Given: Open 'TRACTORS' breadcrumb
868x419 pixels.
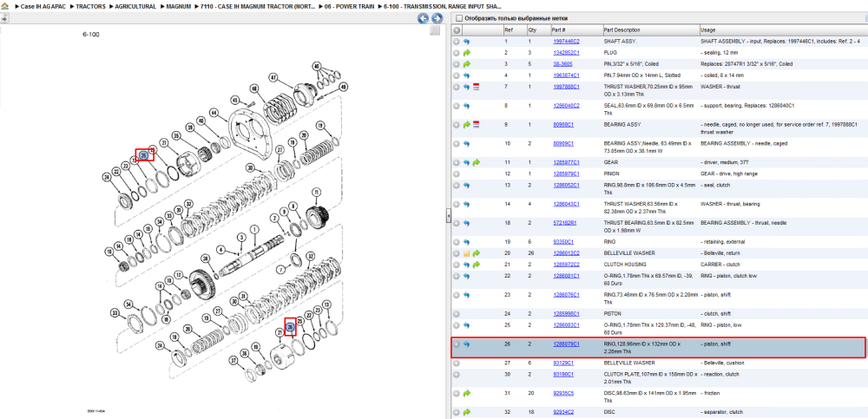Looking at the screenshot, I should pos(91,6).
